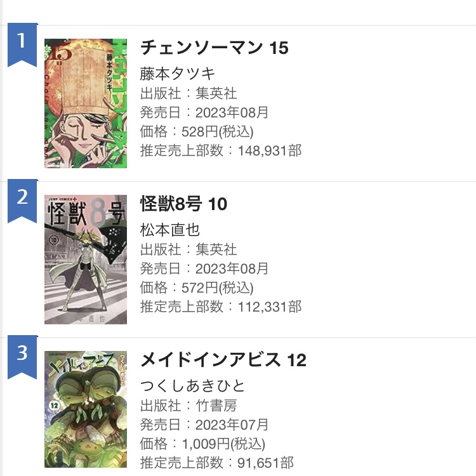Open the 怪獣8号 10 cover thumbnail
The width and height of the screenshot is (476, 476).
pyautogui.click(x=86, y=260)
